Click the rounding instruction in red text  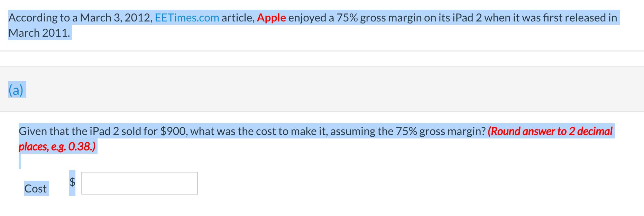[x=549, y=132]
